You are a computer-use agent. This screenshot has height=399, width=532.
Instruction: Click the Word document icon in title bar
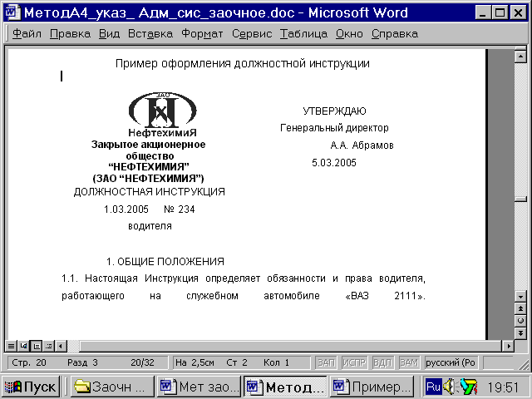pos(13,12)
